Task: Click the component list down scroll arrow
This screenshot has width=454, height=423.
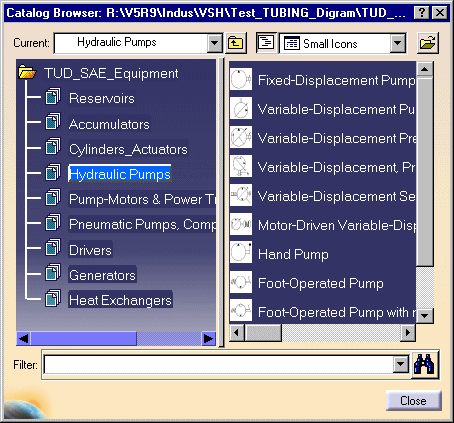Action: pyautogui.click(x=425, y=315)
